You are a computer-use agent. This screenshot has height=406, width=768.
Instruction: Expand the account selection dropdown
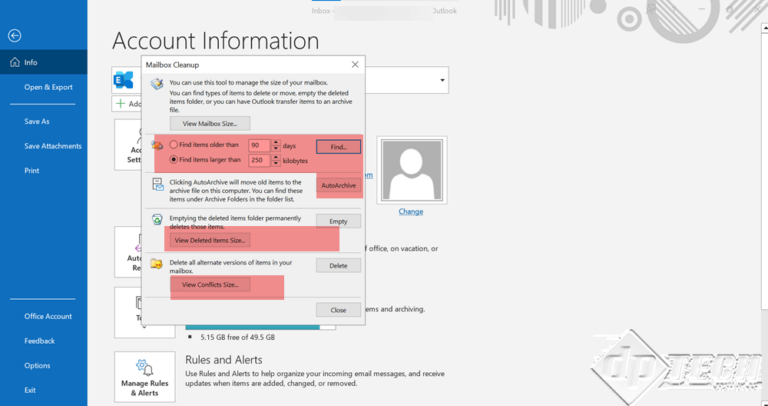[x=441, y=80]
